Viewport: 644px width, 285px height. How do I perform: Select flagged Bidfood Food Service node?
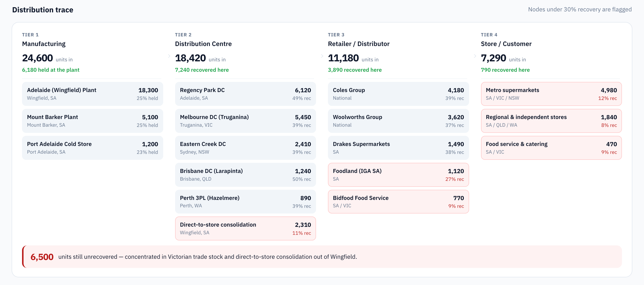point(399,202)
